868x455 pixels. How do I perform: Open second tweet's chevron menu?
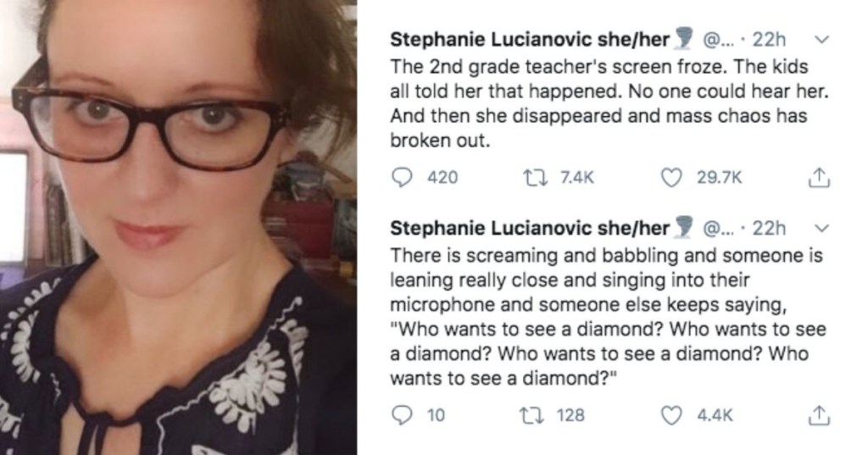(x=819, y=228)
